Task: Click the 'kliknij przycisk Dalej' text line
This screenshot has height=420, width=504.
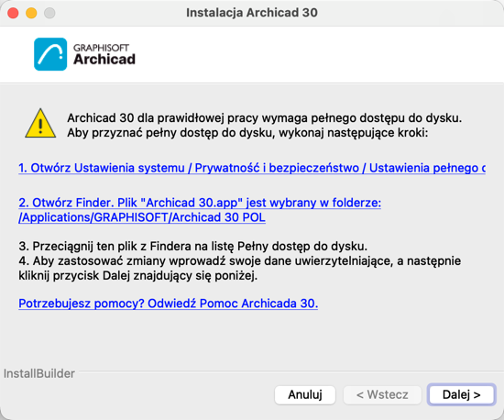Action: [137, 276]
